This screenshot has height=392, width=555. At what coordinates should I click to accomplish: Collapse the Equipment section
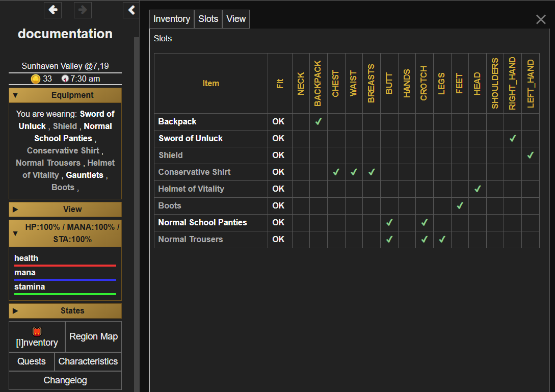65,95
